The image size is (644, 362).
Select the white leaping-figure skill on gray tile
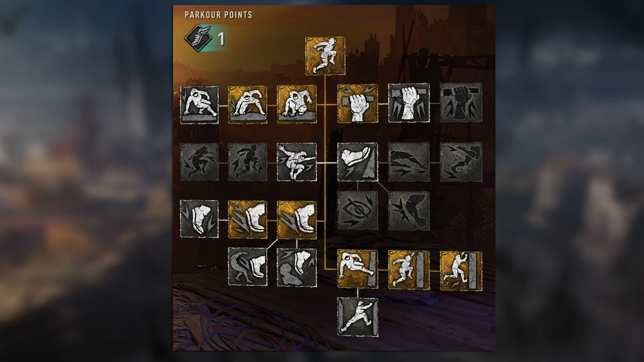297,162
